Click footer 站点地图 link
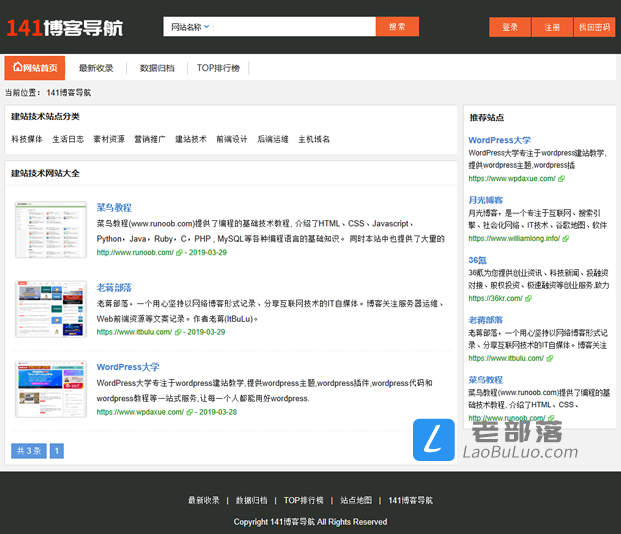Screen dimensions: 621x534 (x=356, y=500)
